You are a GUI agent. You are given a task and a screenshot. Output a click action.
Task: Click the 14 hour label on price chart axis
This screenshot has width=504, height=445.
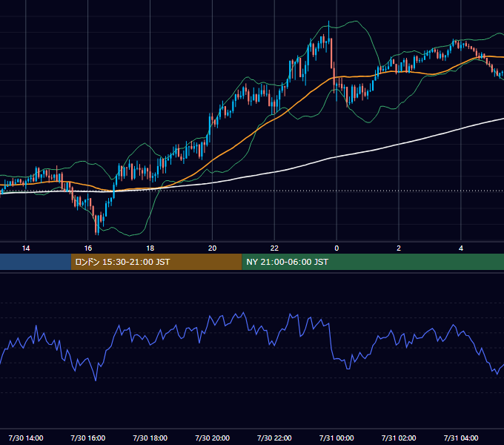point(26,248)
